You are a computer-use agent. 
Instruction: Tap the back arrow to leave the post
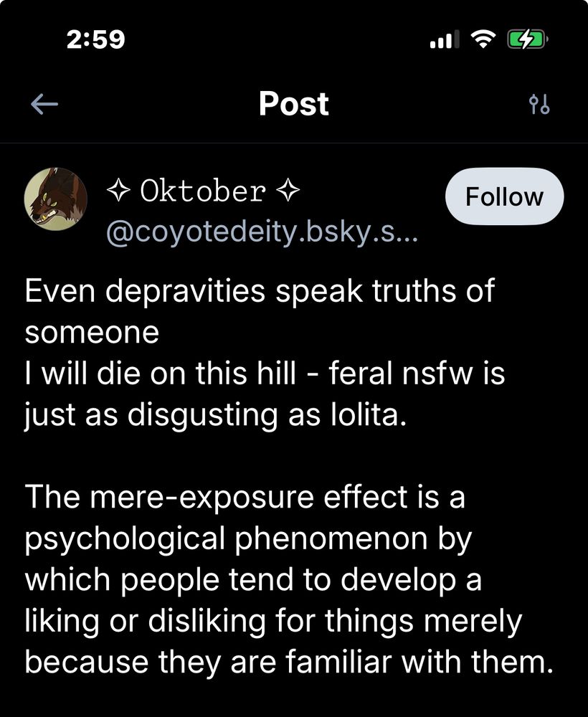[44, 103]
